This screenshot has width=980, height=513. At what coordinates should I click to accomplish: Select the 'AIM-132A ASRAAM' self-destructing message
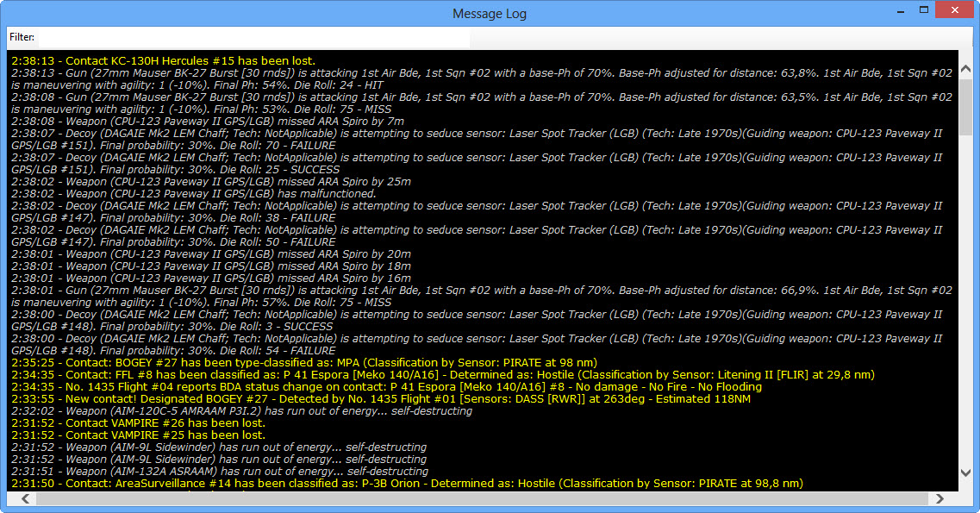[x=220, y=472]
